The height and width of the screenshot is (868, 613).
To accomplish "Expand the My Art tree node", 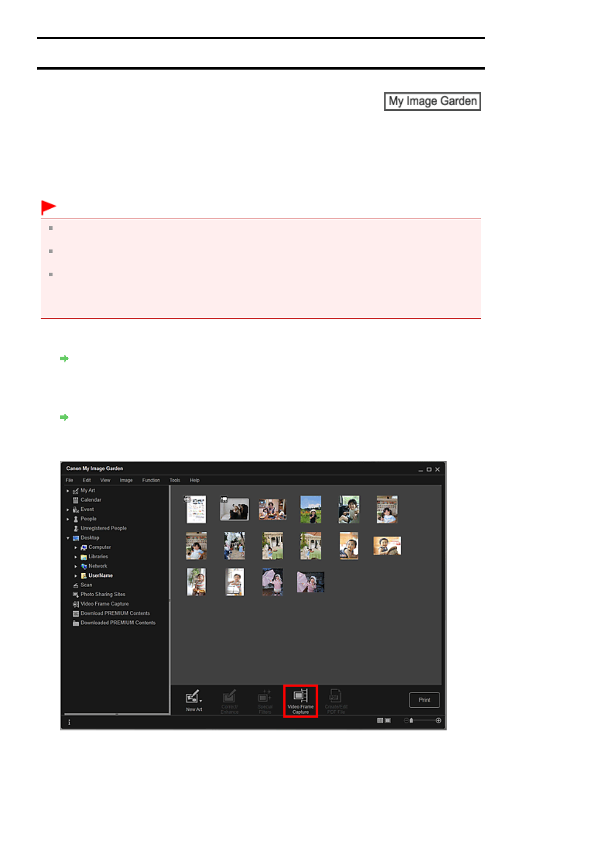I will coord(67,491).
